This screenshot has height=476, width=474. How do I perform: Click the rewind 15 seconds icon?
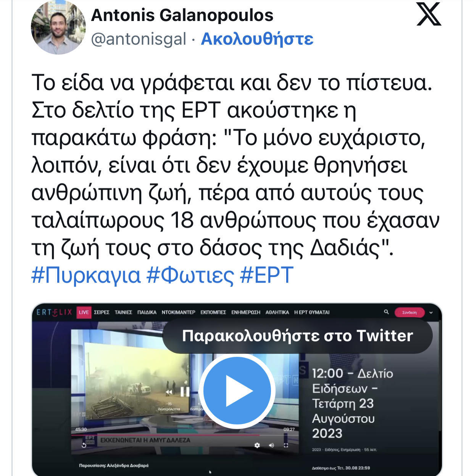pos(169,392)
